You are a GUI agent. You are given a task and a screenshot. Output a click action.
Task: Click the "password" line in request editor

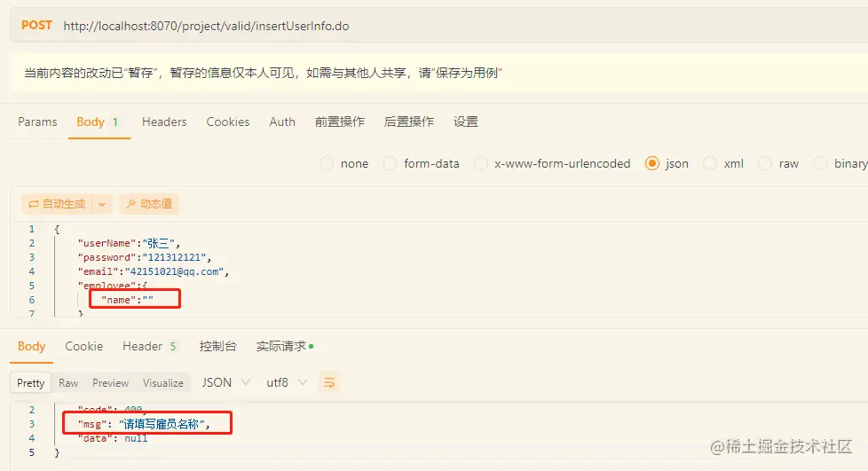point(145,257)
